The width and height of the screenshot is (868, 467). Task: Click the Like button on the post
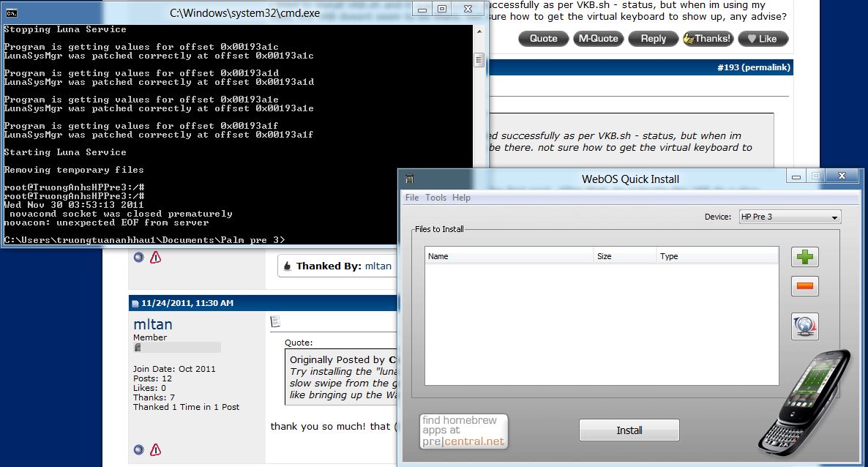[762, 39]
